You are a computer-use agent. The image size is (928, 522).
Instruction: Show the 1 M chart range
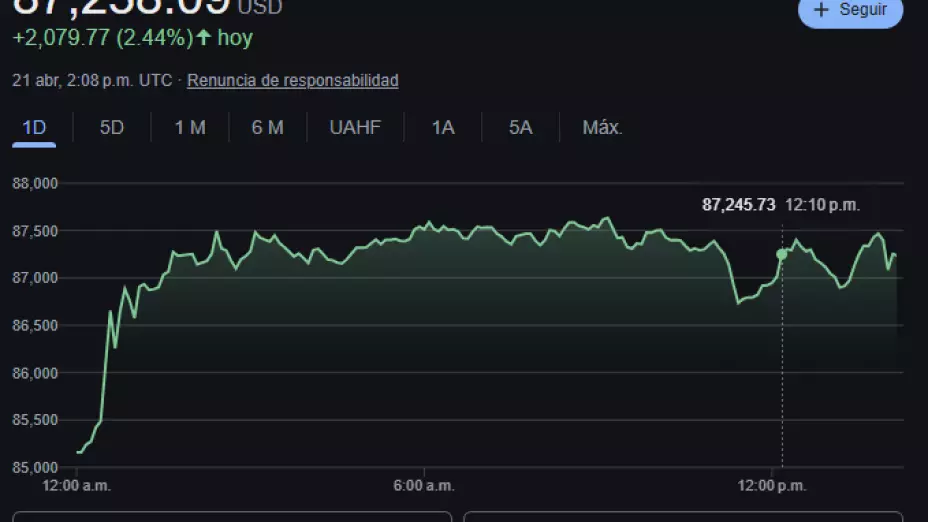[x=189, y=128]
